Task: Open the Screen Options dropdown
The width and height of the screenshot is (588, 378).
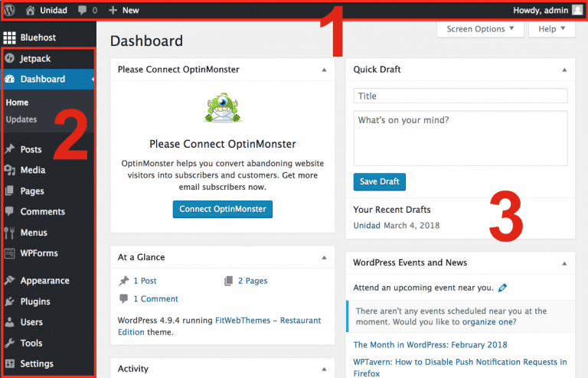Action: pos(481,29)
